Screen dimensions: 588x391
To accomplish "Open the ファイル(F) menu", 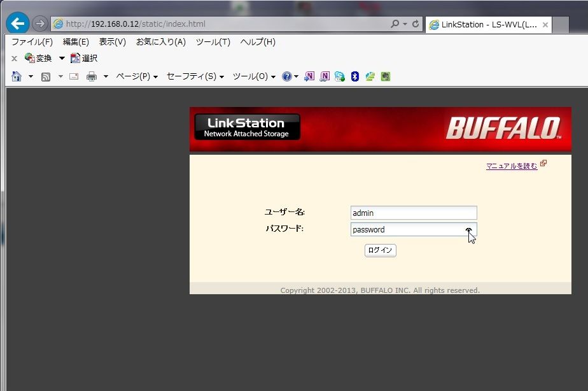I will 32,41.
